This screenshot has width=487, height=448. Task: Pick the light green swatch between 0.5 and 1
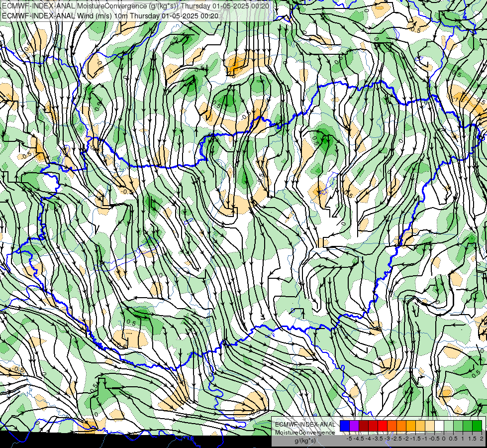pos(458,426)
